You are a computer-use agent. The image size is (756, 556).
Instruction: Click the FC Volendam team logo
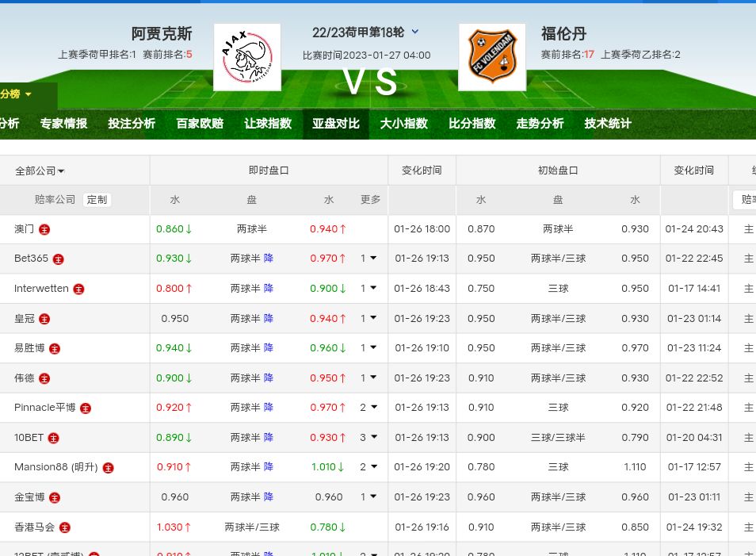[491, 57]
